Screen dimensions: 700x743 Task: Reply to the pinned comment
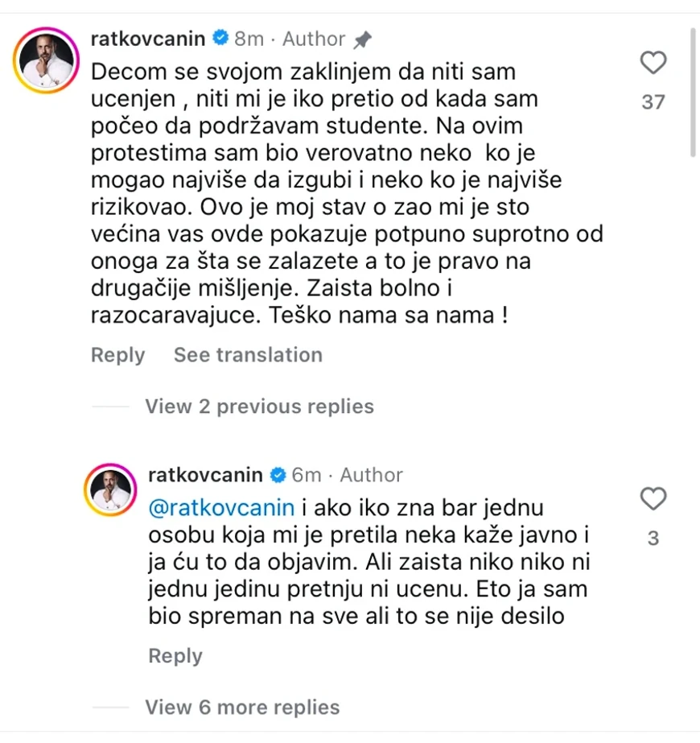click(117, 355)
